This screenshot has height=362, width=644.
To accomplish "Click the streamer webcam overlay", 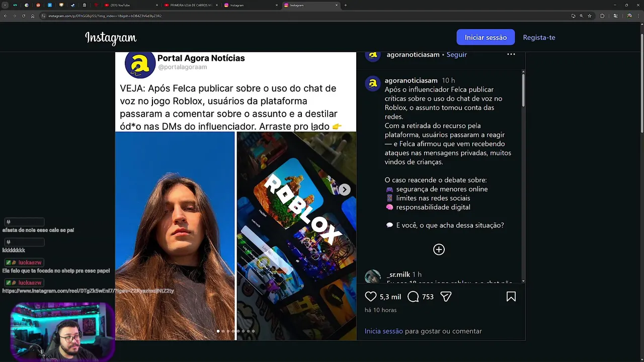I will 63,331.
